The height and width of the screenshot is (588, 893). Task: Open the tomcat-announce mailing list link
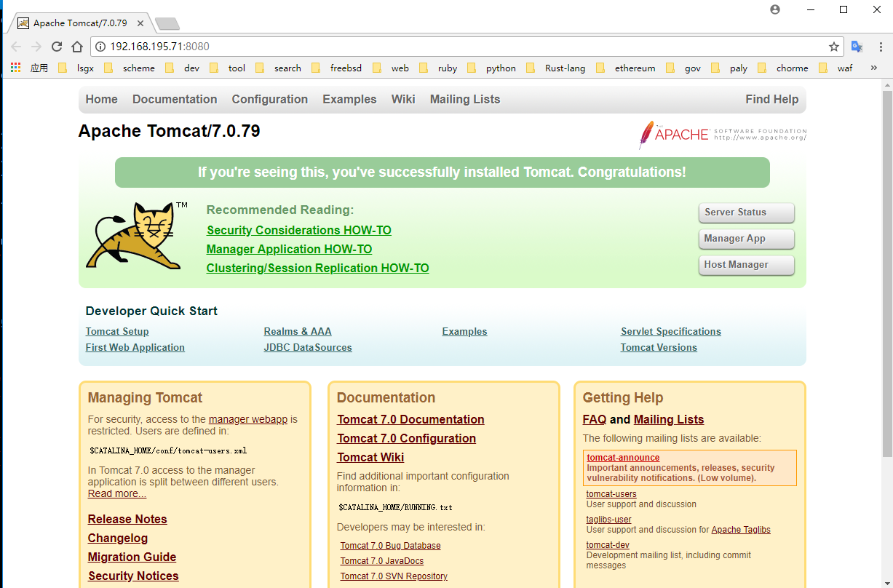tap(623, 458)
